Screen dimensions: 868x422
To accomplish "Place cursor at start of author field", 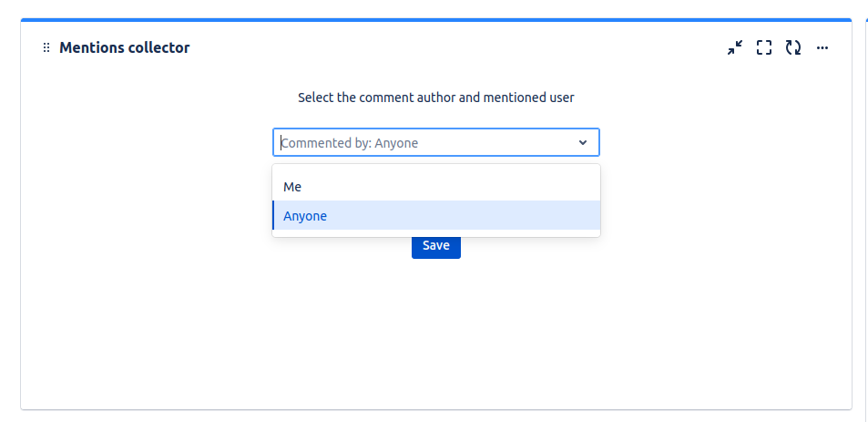I will [x=281, y=143].
